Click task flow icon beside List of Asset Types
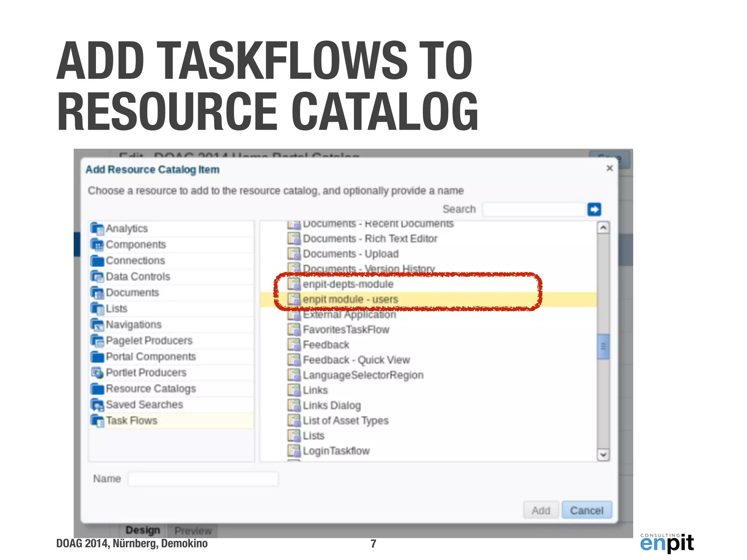This screenshot has height=560, width=747. pos(294,421)
